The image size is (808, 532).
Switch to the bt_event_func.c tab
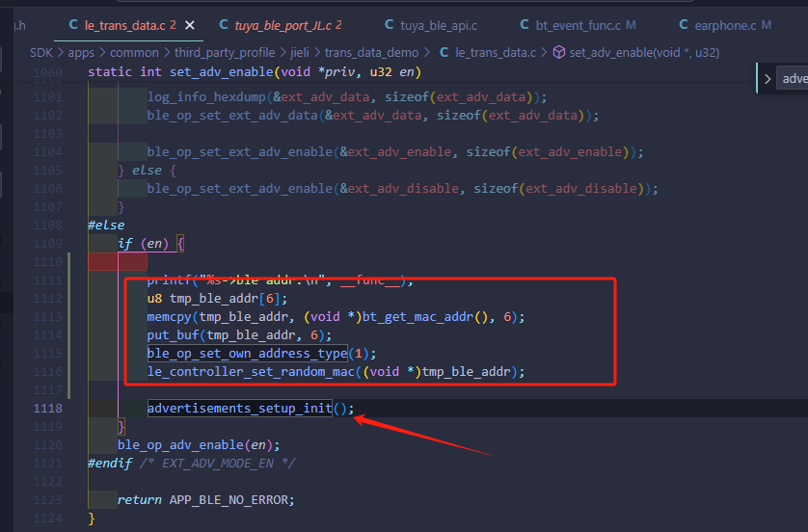pos(579,25)
